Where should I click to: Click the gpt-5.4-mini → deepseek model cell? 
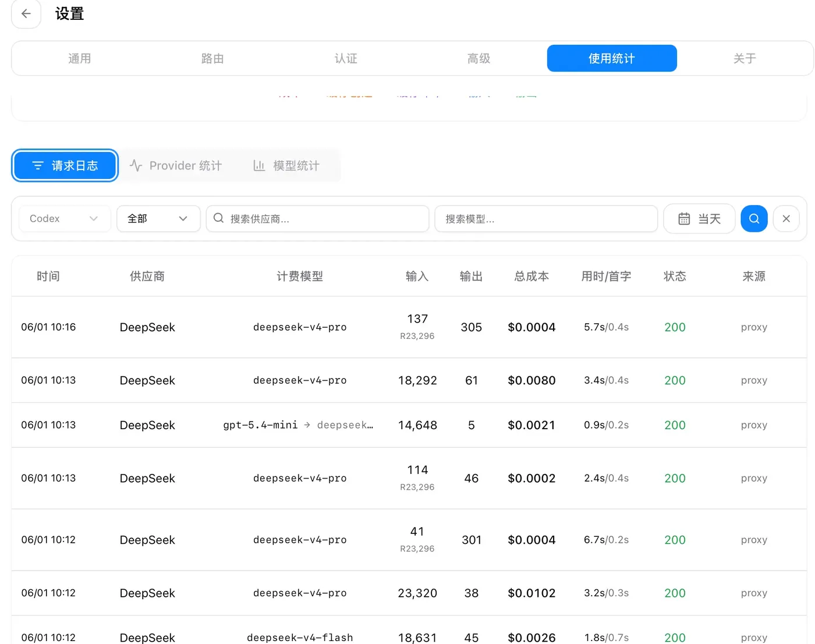(x=298, y=425)
